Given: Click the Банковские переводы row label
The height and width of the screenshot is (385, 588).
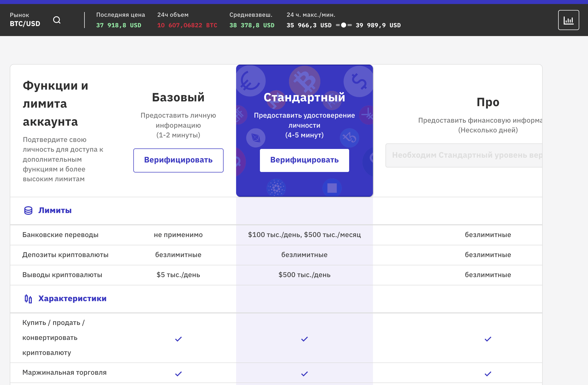Looking at the screenshot, I should pos(60,235).
